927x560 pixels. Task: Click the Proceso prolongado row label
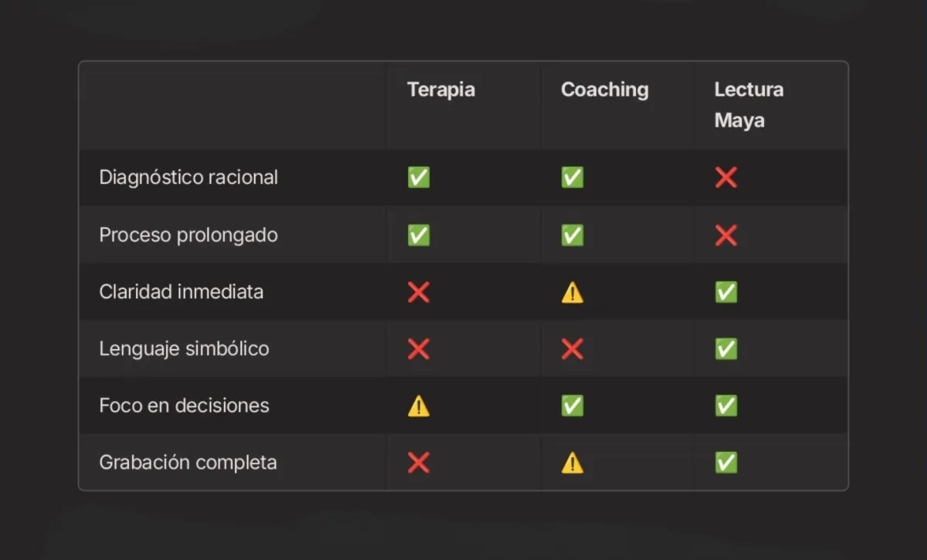coord(188,235)
